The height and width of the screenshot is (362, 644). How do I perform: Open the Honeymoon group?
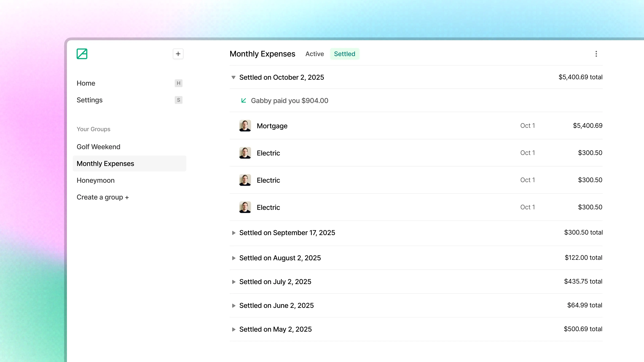coord(95,180)
